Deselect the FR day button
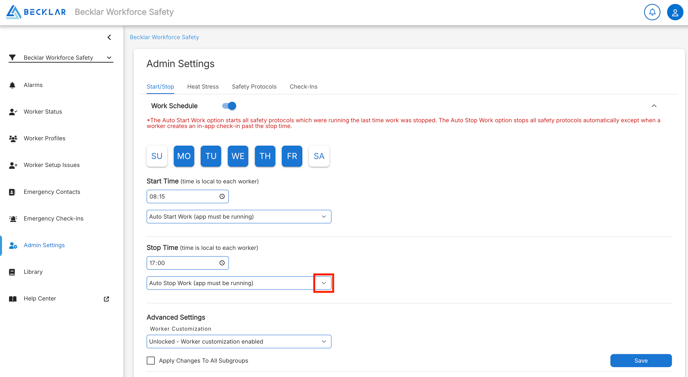 tap(292, 156)
